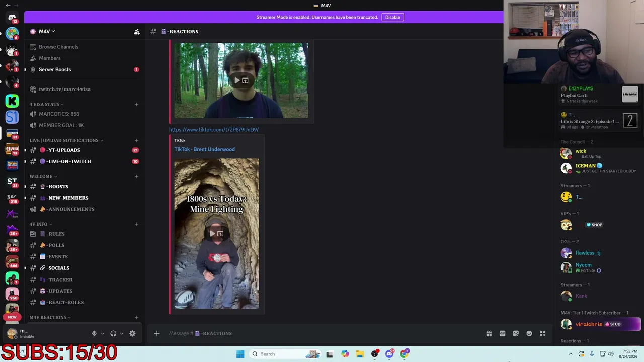
Task: Click the invite people icon beside M4V
Action: [136, 31]
